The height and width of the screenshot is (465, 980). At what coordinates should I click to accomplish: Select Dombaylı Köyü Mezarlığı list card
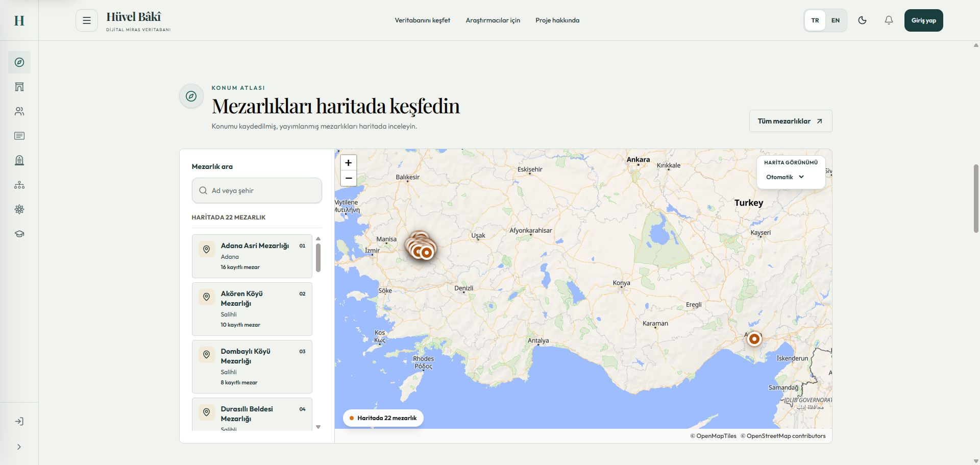click(252, 366)
